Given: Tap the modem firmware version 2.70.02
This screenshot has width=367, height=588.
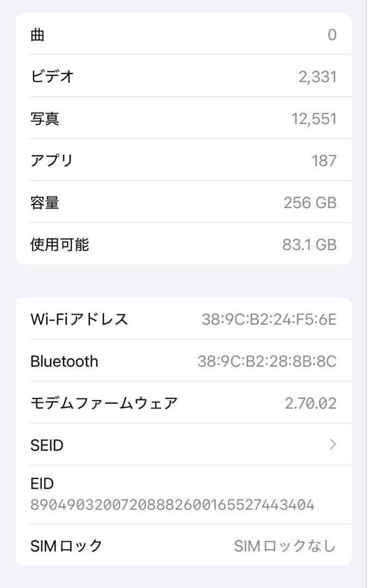Looking at the screenshot, I should pos(313,403).
